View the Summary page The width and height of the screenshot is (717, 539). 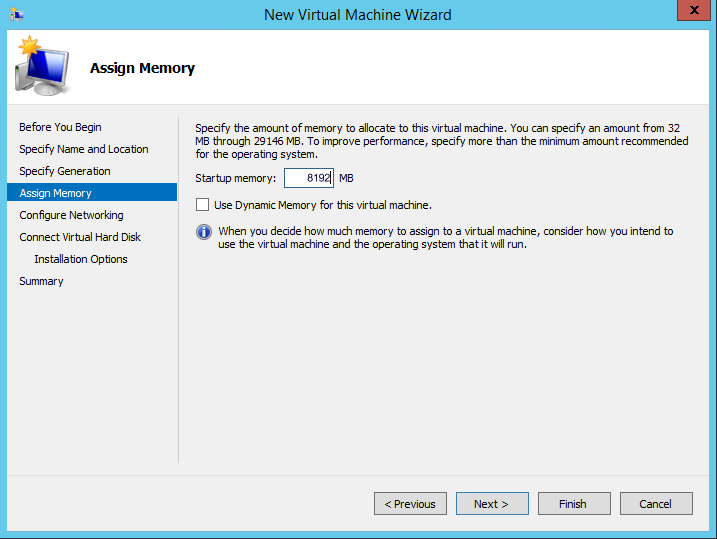[41, 281]
